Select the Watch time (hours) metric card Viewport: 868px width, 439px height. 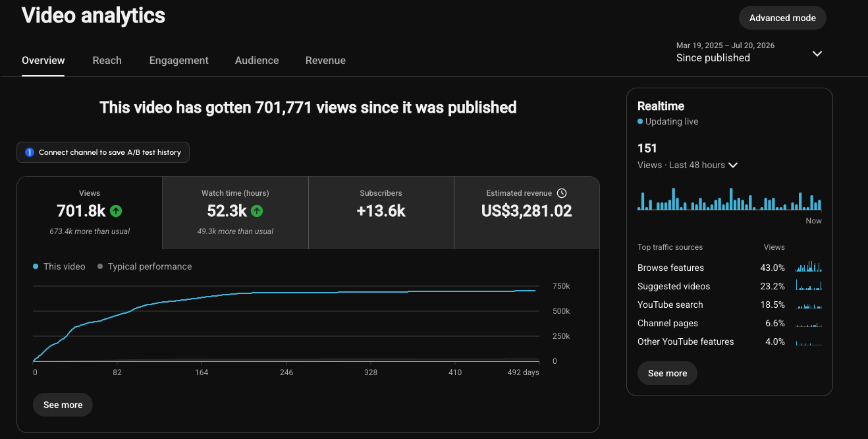click(x=235, y=213)
